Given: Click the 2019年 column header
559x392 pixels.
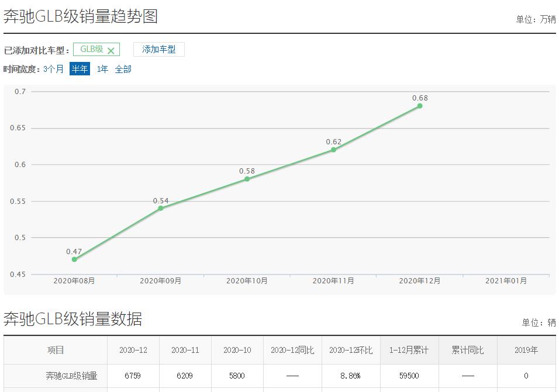Looking at the screenshot, I should click(526, 350).
